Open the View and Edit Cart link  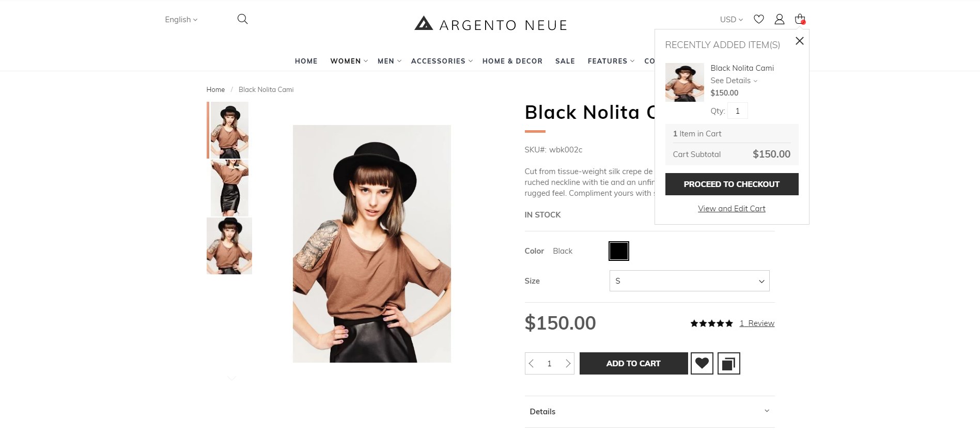coord(732,209)
